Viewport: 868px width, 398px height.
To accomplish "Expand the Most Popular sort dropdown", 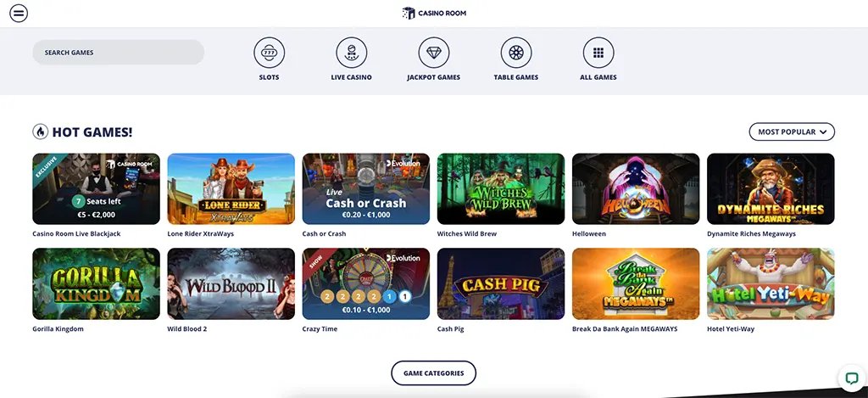I will click(x=792, y=132).
